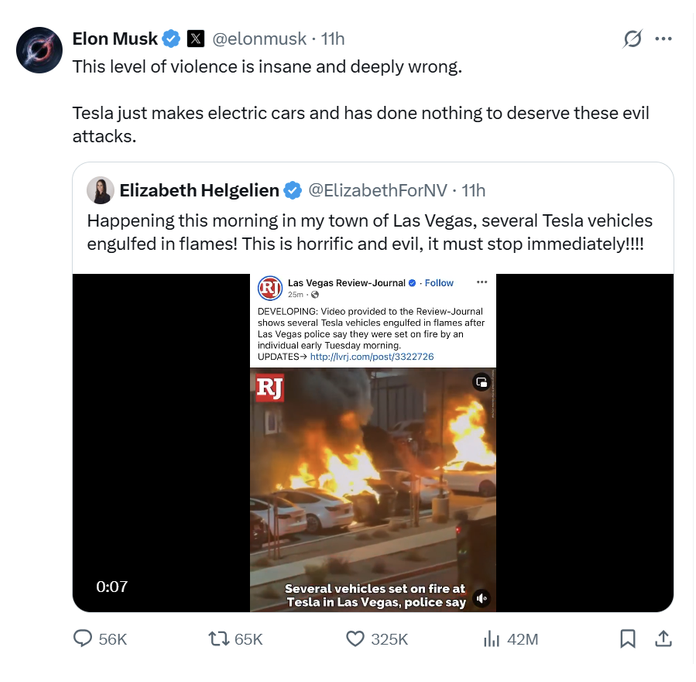Open the @elonmusk handle link
The width and height of the screenshot is (696, 682).
click(260, 39)
